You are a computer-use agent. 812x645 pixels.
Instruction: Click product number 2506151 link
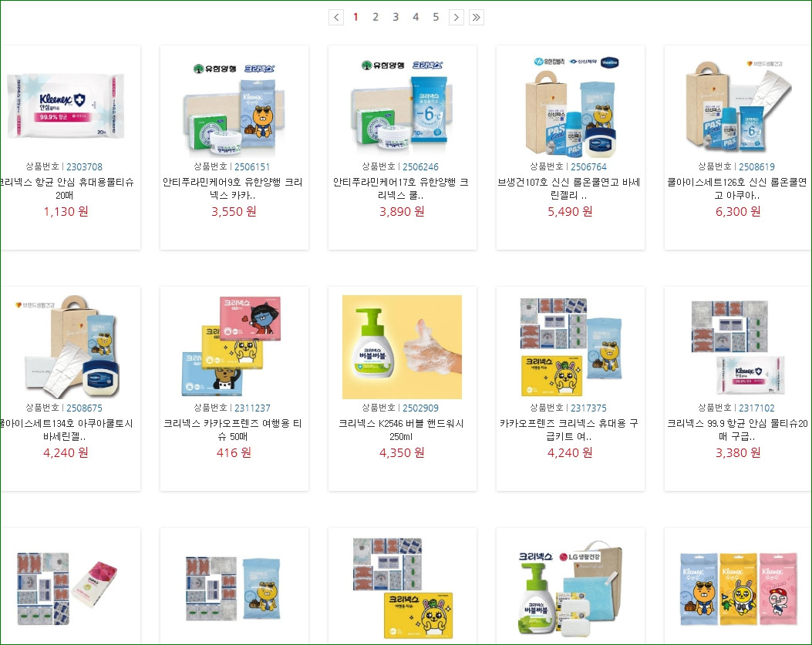pyautogui.click(x=252, y=166)
